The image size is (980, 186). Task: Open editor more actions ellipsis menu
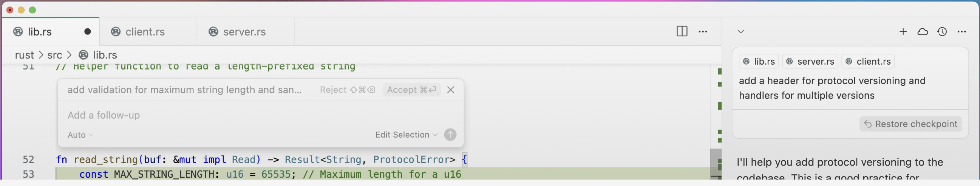pos(703,32)
